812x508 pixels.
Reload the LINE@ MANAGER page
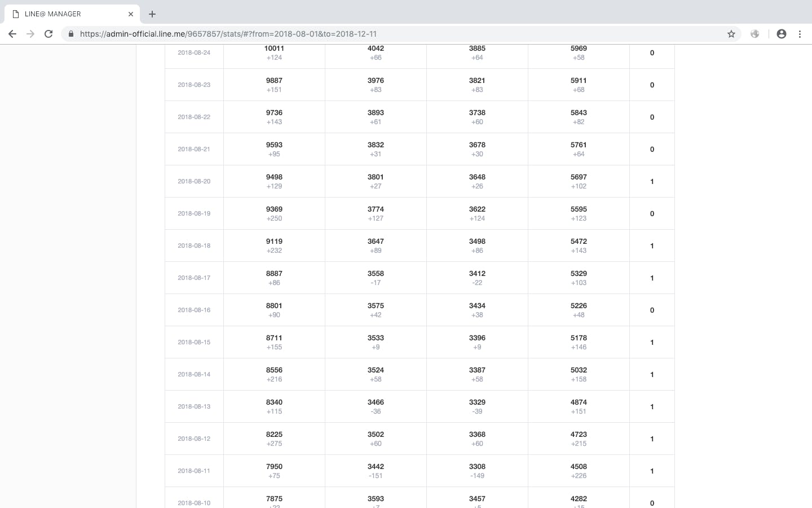tap(48, 34)
